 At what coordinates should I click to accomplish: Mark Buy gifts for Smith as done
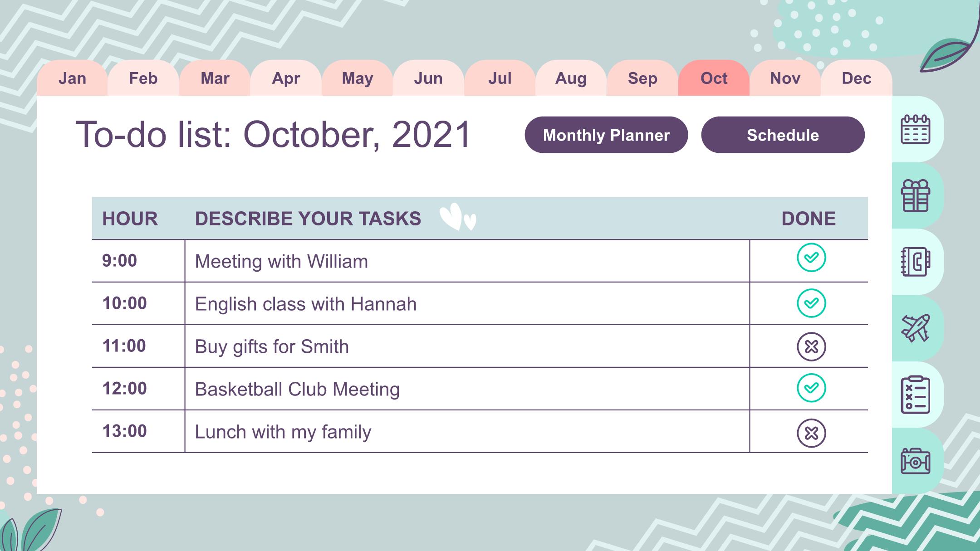point(811,346)
